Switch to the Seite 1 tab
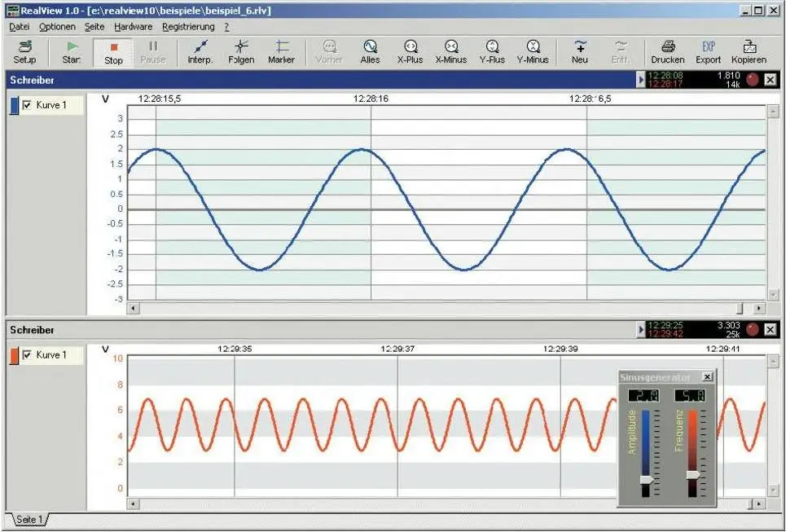786x532 pixels. [29, 520]
